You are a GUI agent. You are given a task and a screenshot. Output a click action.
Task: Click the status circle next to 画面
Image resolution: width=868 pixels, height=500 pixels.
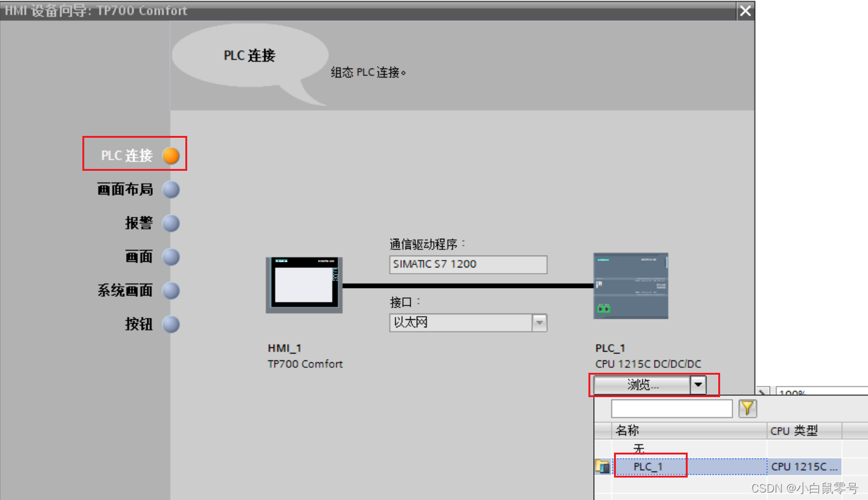point(170,256)
